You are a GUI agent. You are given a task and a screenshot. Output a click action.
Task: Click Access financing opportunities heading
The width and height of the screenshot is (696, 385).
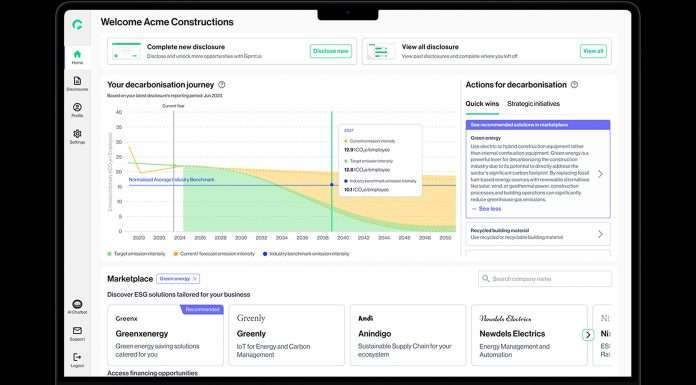[152, 373]
